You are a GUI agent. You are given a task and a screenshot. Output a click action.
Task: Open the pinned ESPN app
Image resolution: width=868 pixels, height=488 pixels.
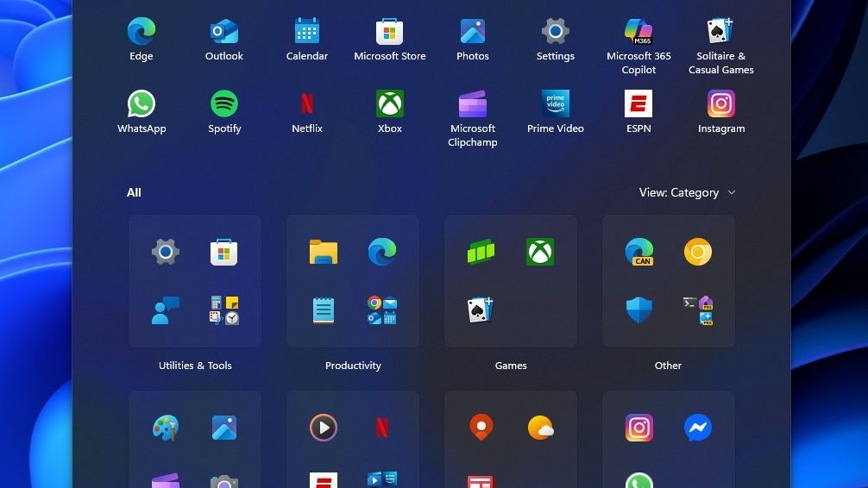pos(638,112)
